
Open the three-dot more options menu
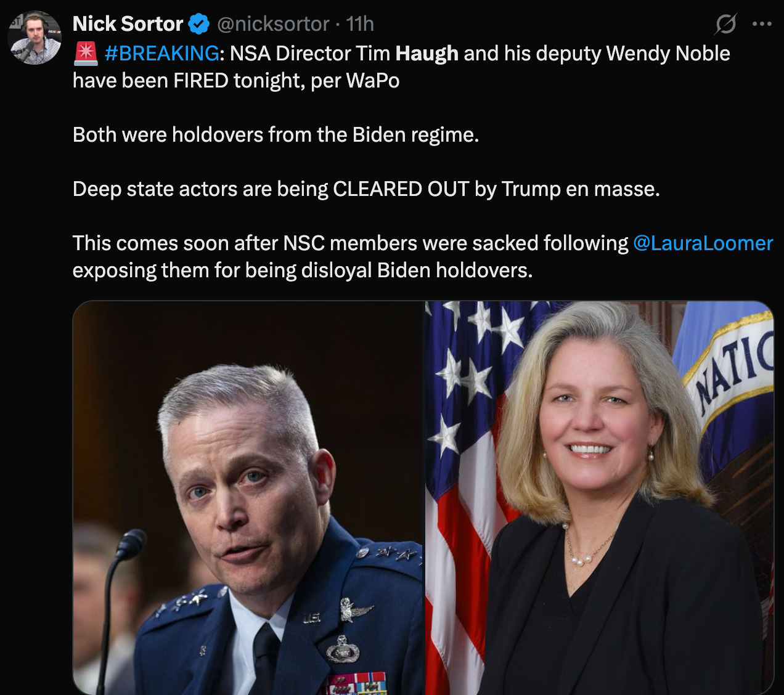[x=762, y=24]
